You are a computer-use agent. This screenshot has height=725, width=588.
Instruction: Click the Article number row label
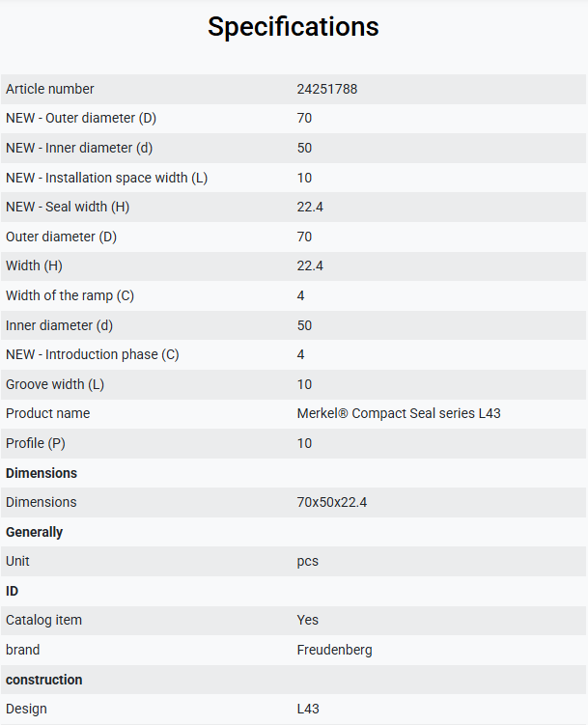click(49, 89)
